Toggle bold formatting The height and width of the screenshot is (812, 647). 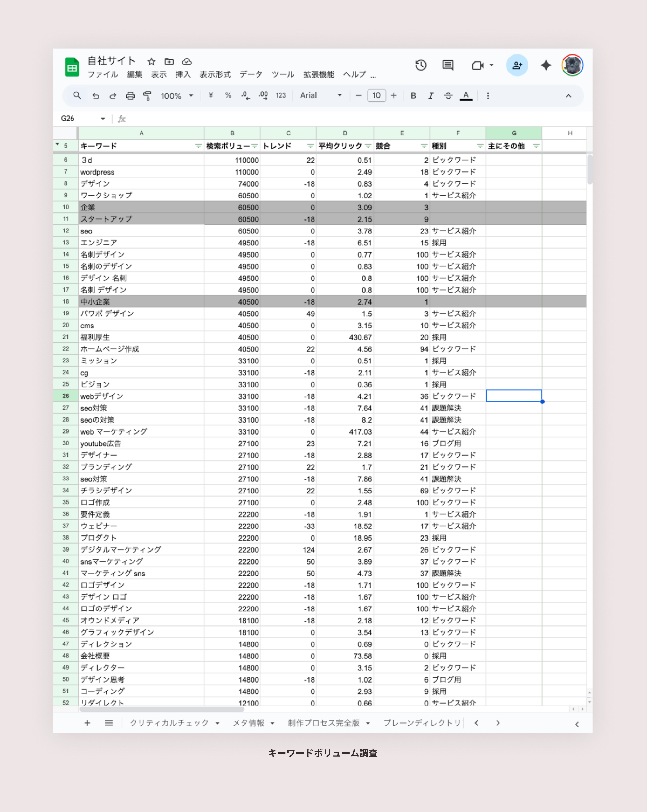(x=413, y=96)
